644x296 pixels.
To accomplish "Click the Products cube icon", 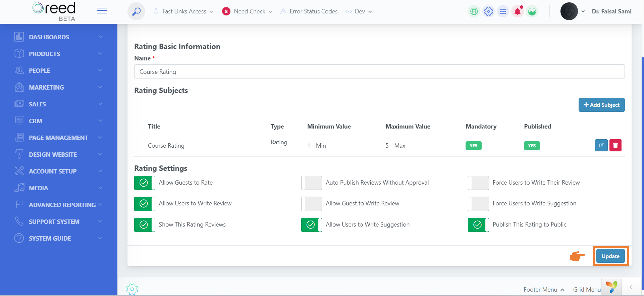I will coord(19,54).
